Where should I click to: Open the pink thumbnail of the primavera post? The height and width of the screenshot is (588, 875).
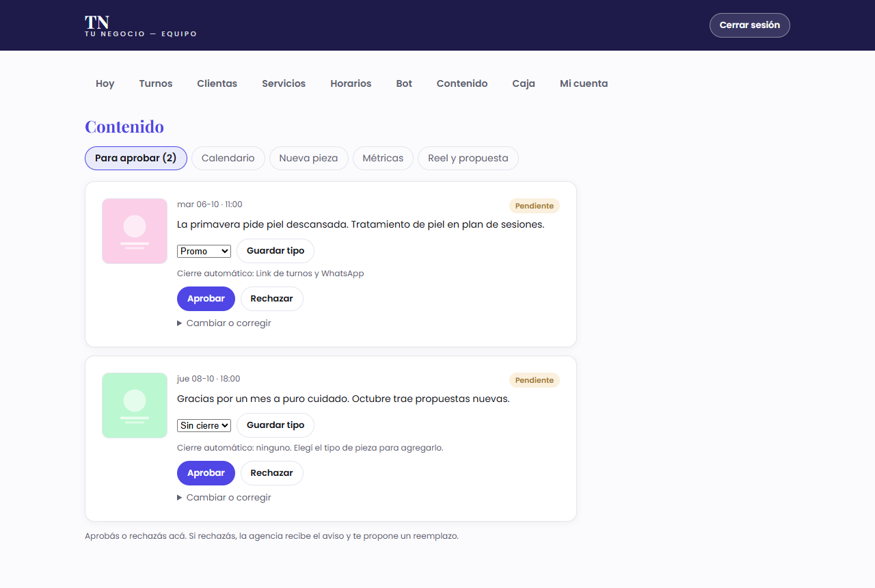[x=135, y=231]
